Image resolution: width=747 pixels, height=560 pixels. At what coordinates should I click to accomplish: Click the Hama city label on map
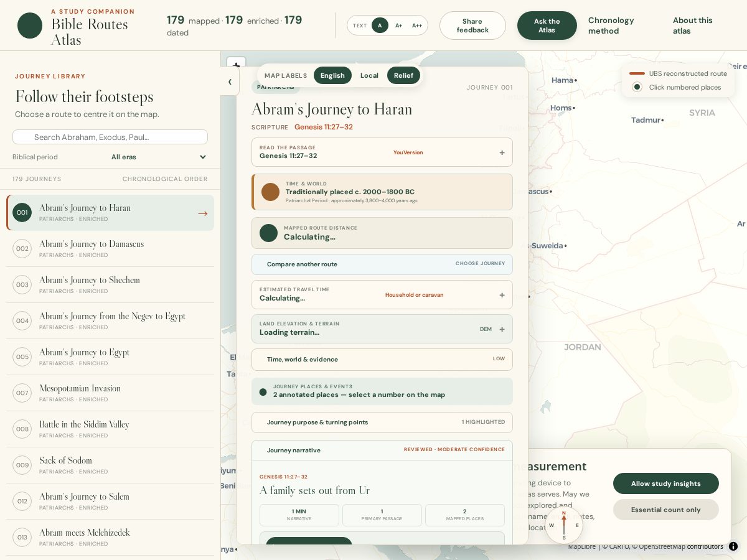point(563,80)
